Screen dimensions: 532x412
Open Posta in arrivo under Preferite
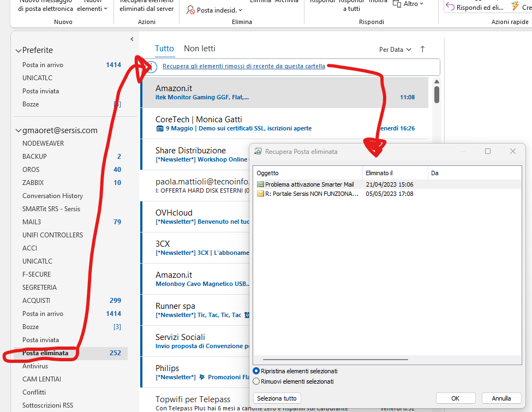(x=71, y=65)
